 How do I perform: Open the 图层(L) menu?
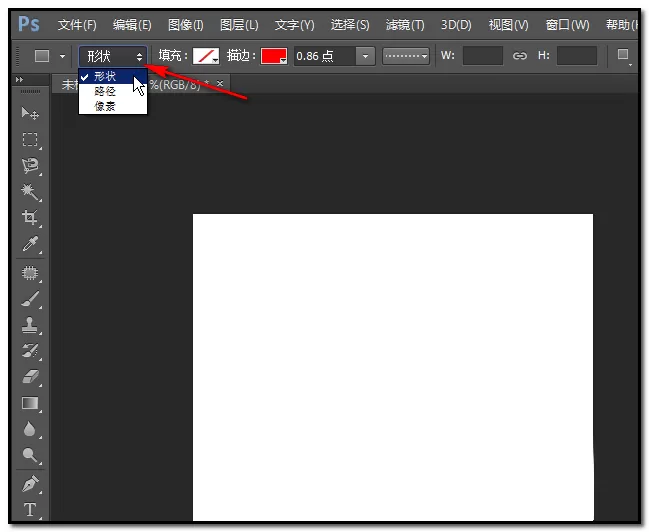tap(239, 25)
